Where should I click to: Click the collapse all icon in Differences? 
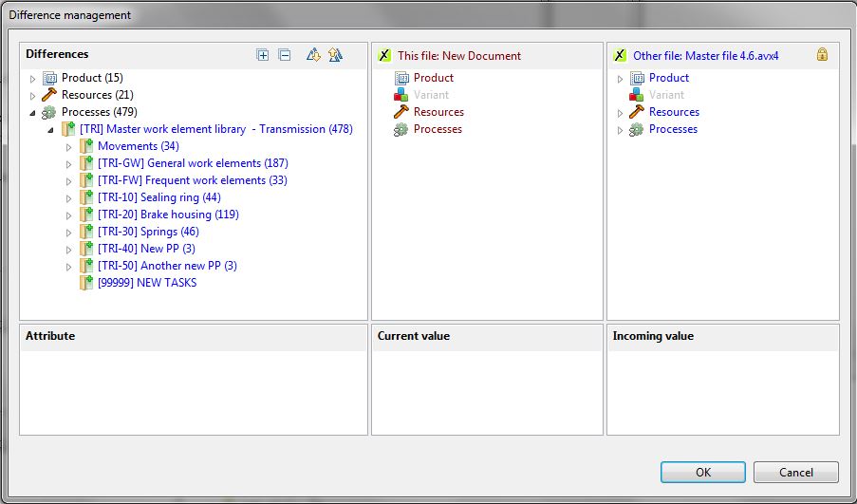(284, 55)
